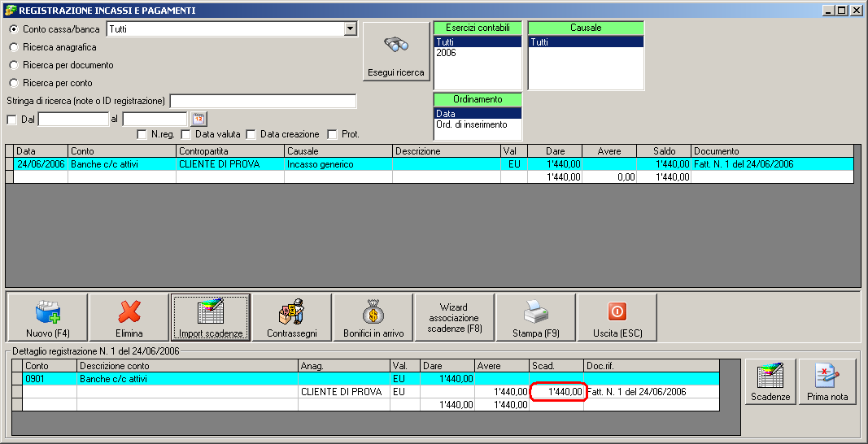Open the calendar date picker icon
Screen dimensions: 868x444
point(198,119)
